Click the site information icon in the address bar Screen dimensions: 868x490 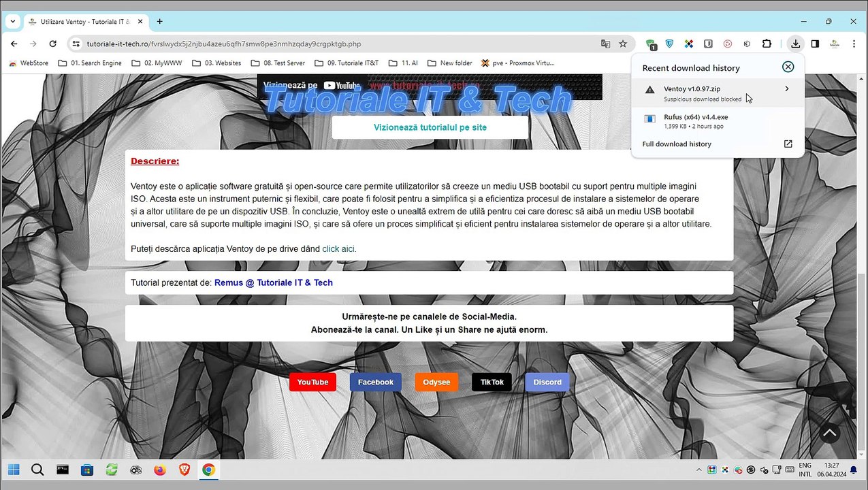[x=76, y=44]
